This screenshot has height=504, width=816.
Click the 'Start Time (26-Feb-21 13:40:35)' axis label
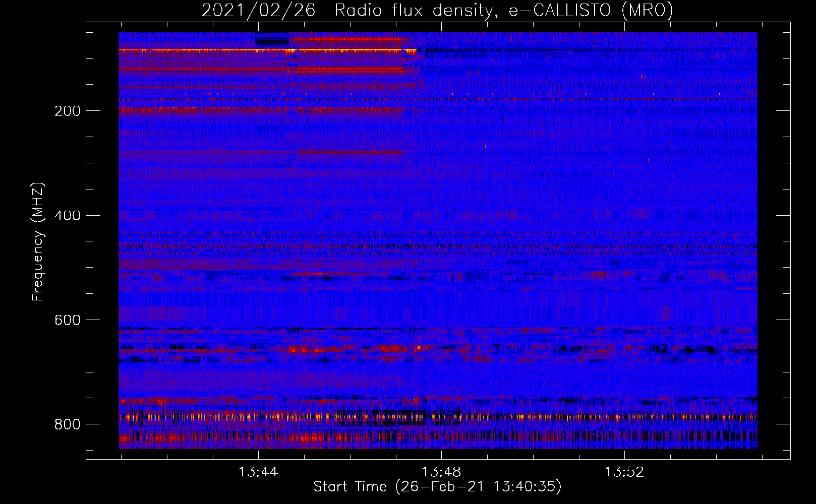(437, 487)
